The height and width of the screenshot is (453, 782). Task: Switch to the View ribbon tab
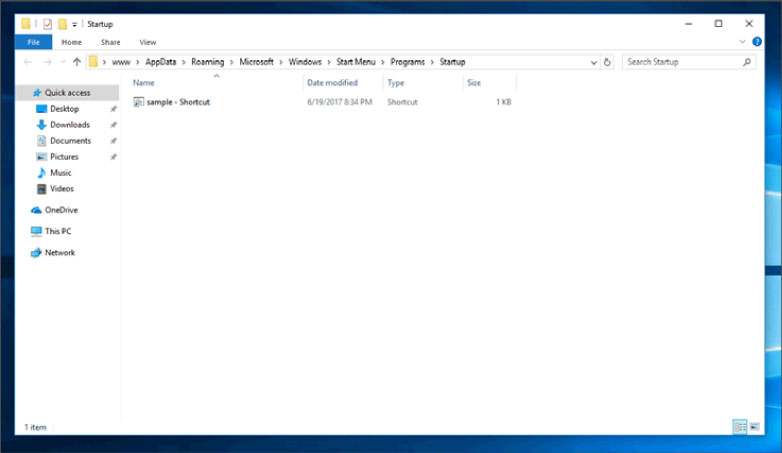click(x=147, y=42)
